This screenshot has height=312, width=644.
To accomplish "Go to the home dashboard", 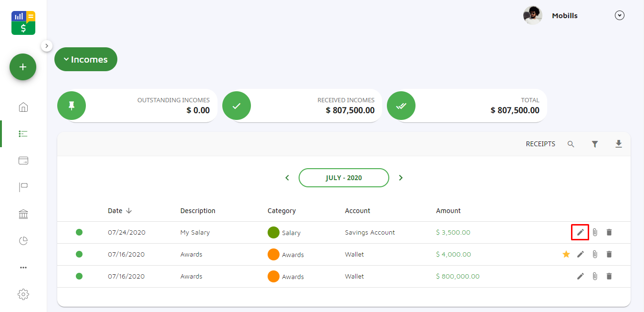I will click(23, 107).
